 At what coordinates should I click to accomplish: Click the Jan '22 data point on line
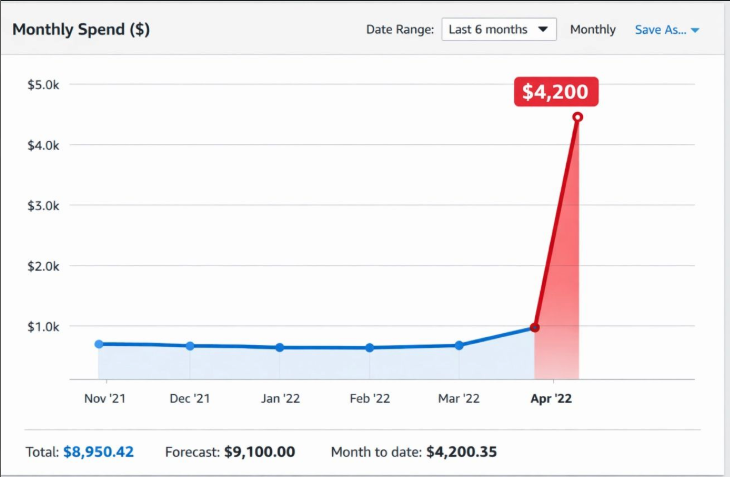tap(279, 347)
